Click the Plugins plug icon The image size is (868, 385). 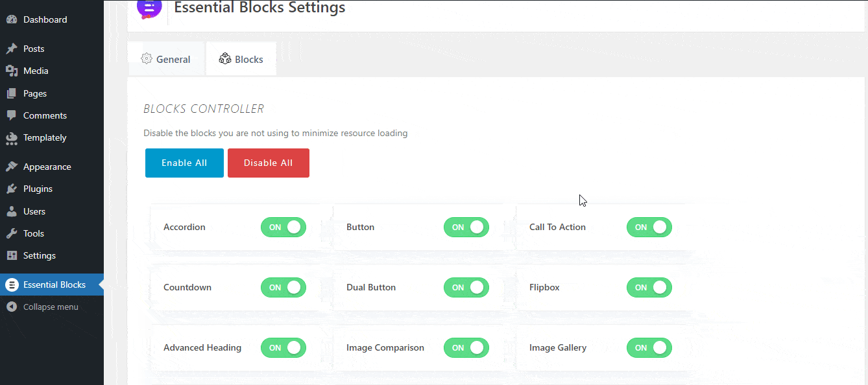[x=11, y=189]
